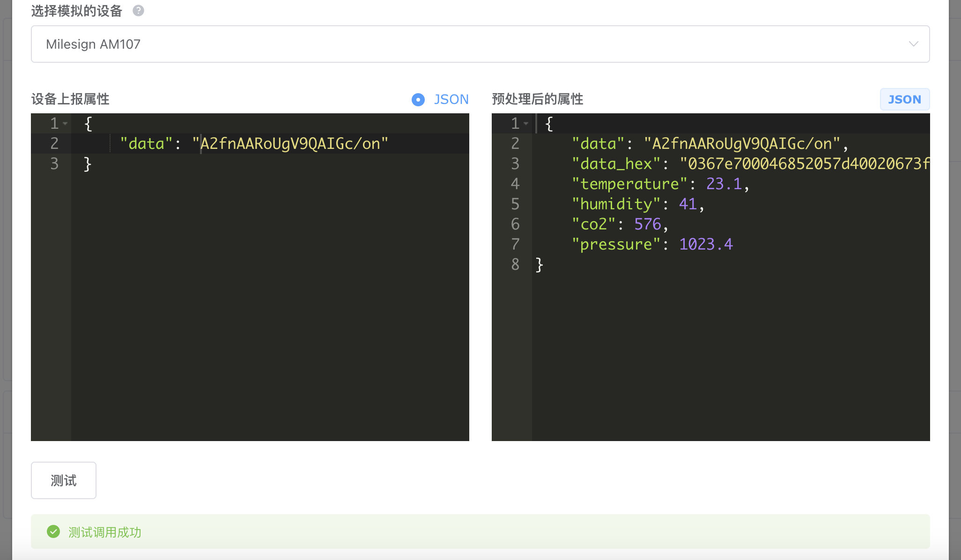Click the pressure value 1023.4
Screen dimensions: 961x560
pyautogui.click(x=706, y=244)
